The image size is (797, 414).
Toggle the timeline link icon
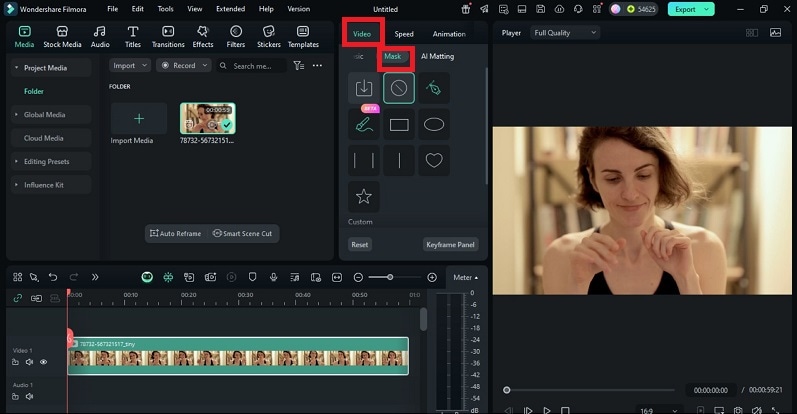[x=18, y=298]
